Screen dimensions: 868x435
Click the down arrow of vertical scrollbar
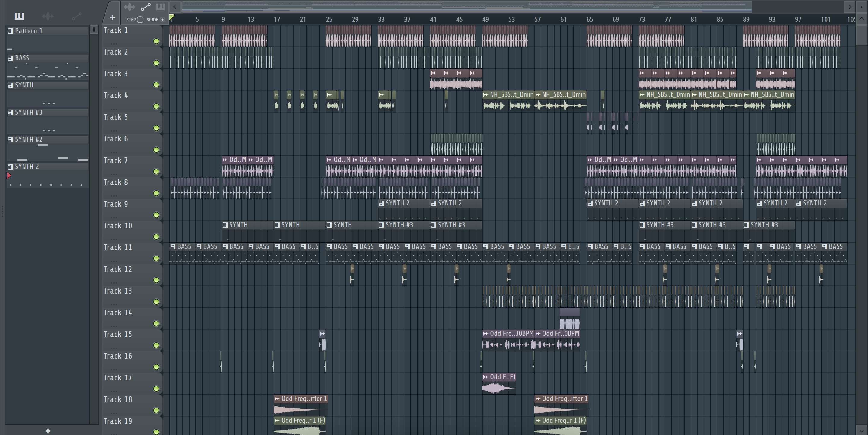coord(862,430)
